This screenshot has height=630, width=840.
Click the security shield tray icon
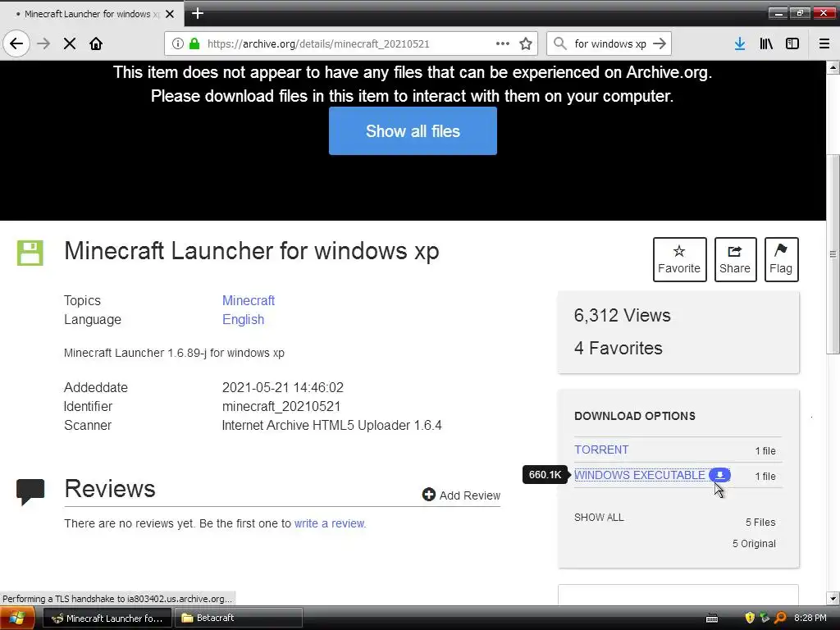tap(750, 618)
